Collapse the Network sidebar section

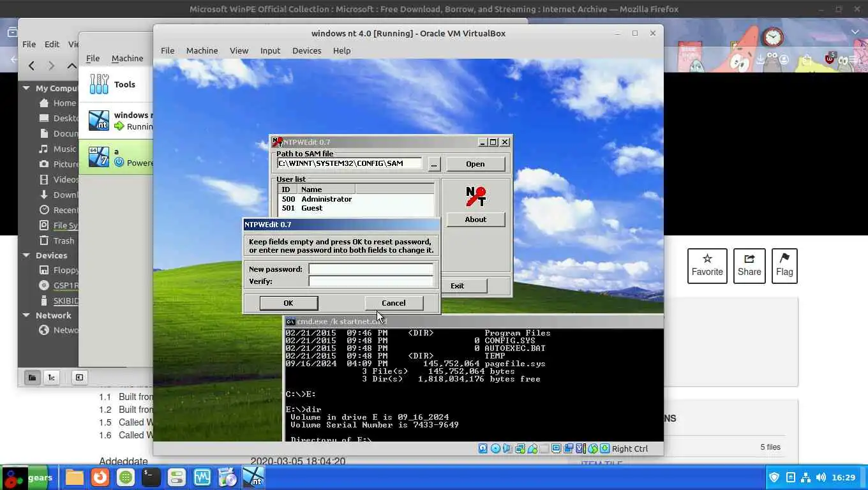coord(26,315)
